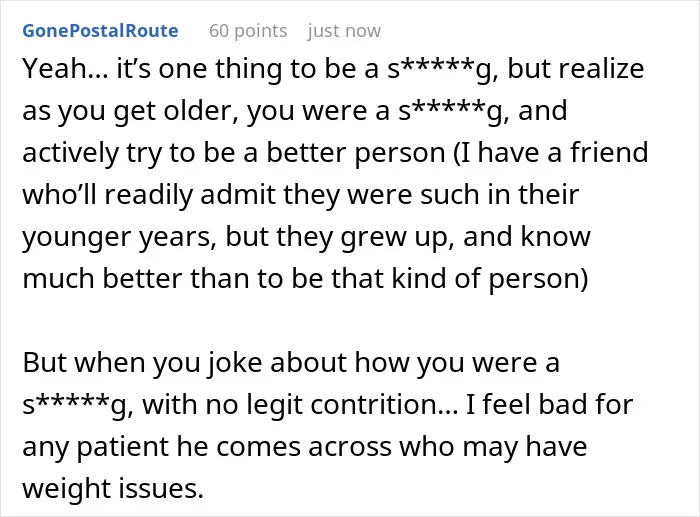
Task: Open GonePostalRoute's user profile
Action: click(x=100, y=31)
